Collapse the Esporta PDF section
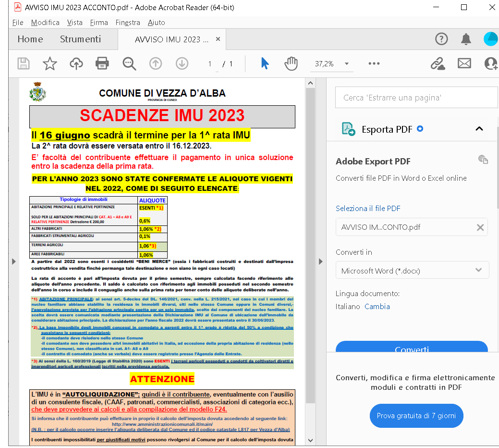The image size is (499, 448). click(x=479, y=129)
